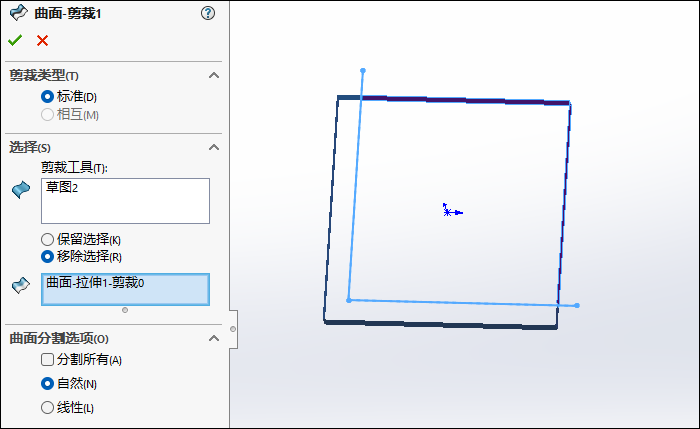Screen dimensions: 700x429
Task: Click the panel splitter handle on panel edge
Action: coord(233,329)
